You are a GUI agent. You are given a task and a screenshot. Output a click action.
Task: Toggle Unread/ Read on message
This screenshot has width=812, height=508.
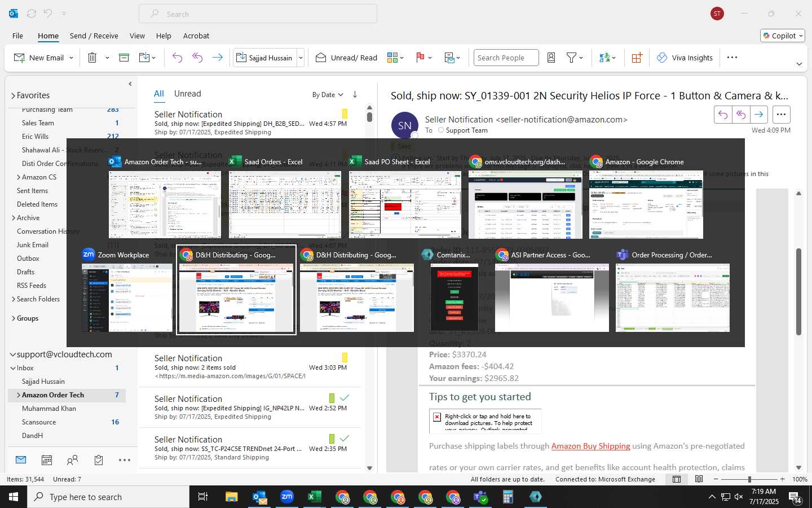click(346, 58)
